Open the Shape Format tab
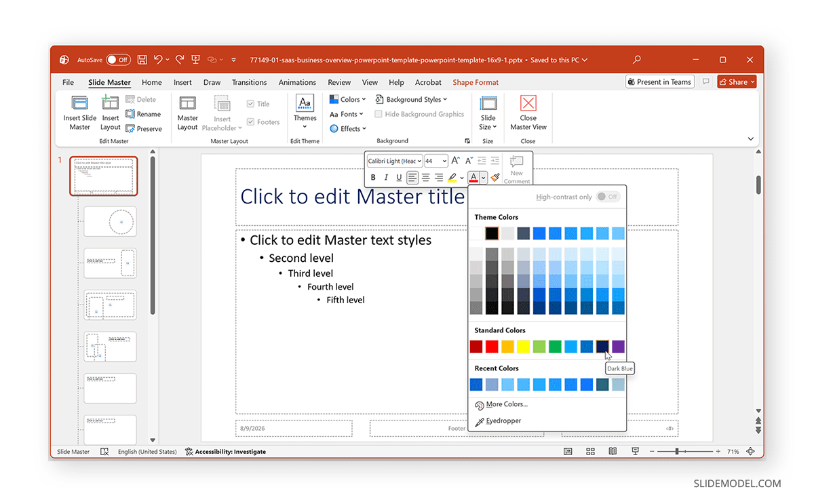 tap(476, 82)
